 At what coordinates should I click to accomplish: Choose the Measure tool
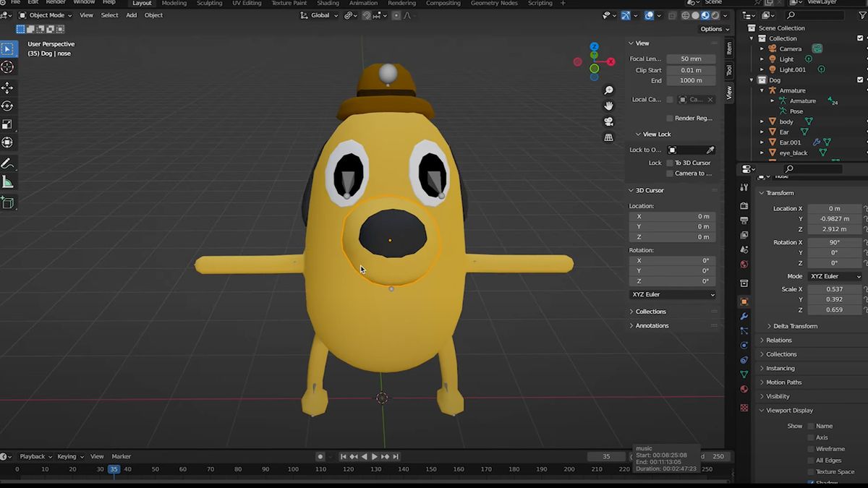click(9, 181)
